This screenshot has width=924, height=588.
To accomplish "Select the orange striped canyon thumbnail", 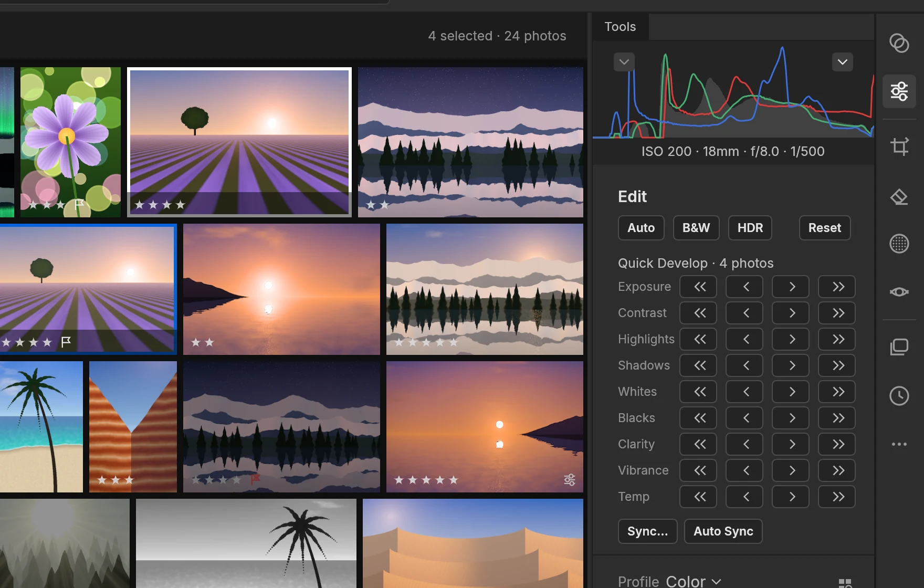I will pos(133,426).
